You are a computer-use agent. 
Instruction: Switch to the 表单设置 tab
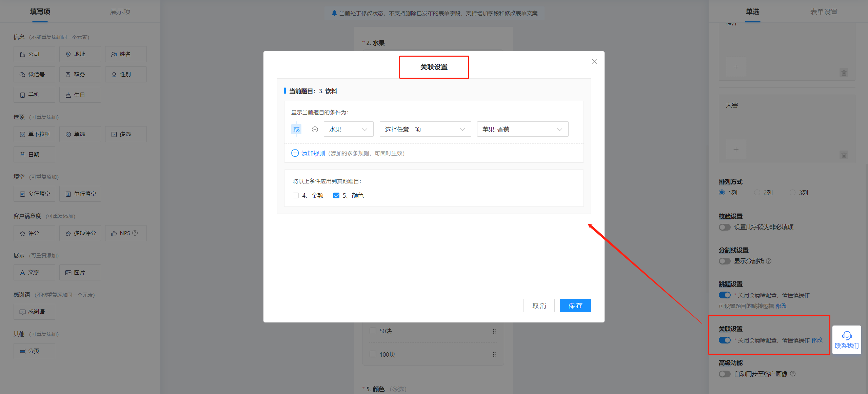(x=824, y=12)
